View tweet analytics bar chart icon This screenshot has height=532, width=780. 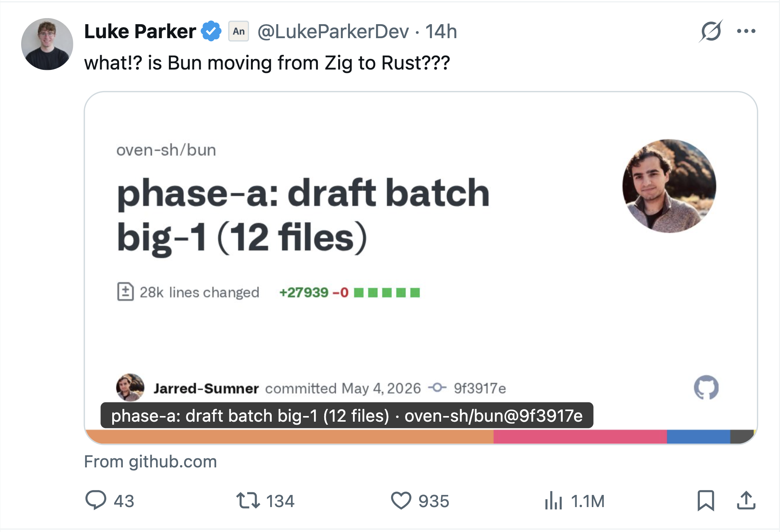point(554,501)
